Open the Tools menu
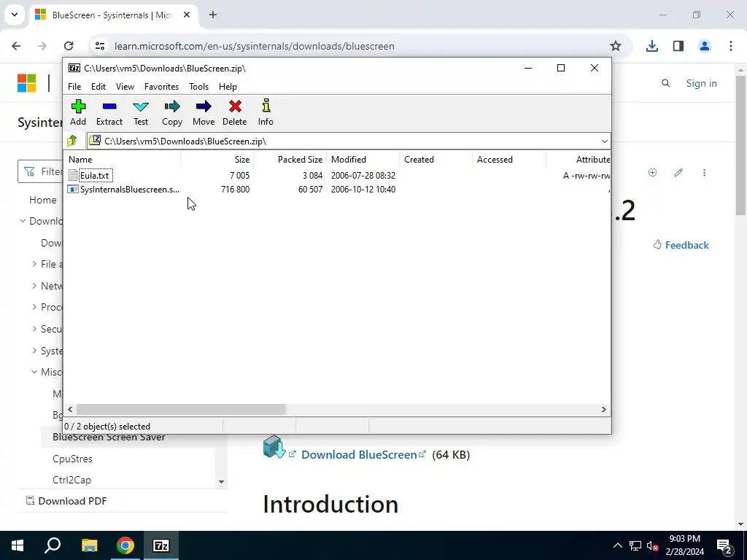Viewport: 747px width, 560px height. tap(198, 87)
